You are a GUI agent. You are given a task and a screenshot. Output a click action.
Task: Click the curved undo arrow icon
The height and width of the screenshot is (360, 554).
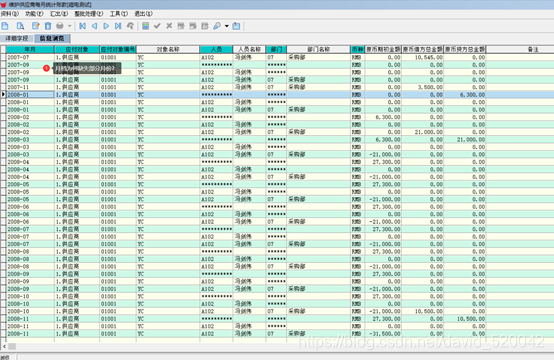(x=130, y=26)
